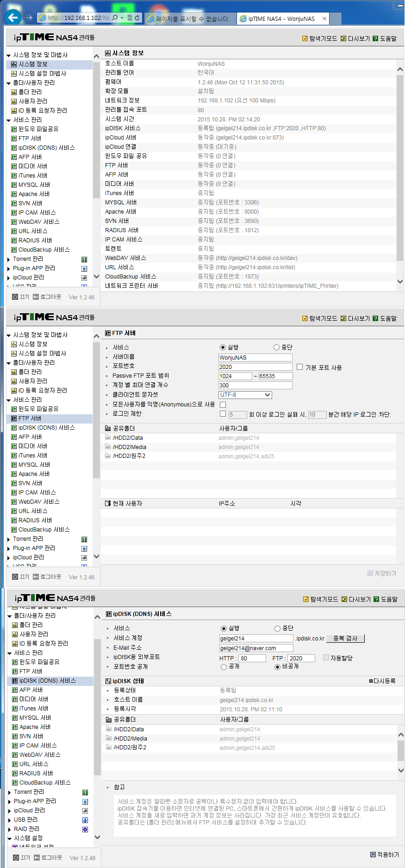The width and height of the screenshot is (405, 868).
Task: Open 시스템 설정 마법사 in the 시스템 정보 panel sidebar
Action: [43, 73]
